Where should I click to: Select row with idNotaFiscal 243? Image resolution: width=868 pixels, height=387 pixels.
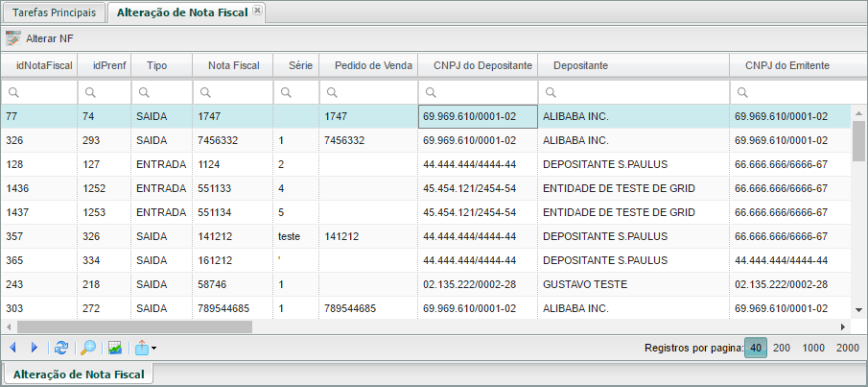point(426,284)
